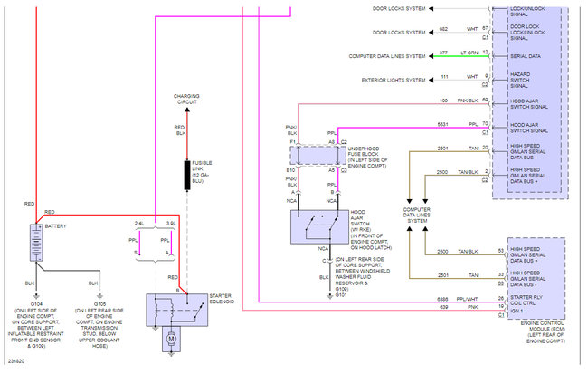Click the arrowhead below CHARGING CIRCUIT
This screenshot has width=588, height=374.
point(187,110)
